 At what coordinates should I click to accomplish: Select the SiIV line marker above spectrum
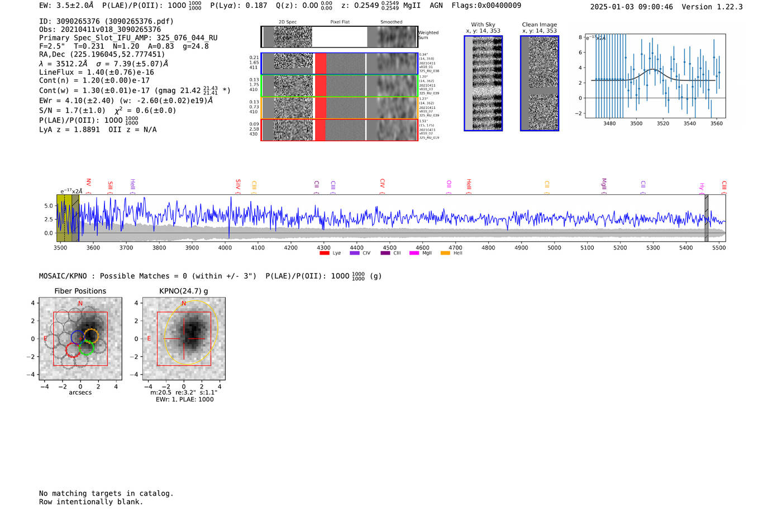[x=238, y=186]
